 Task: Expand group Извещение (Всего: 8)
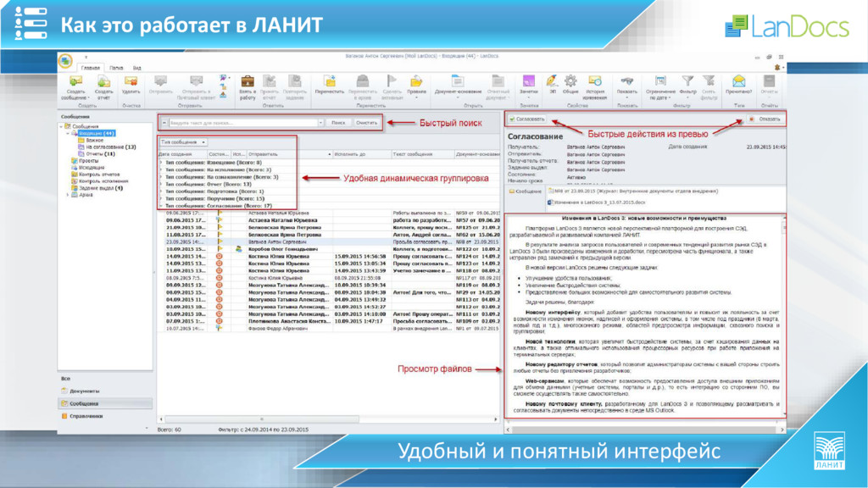pyautogui.click(x=162, y=163)
